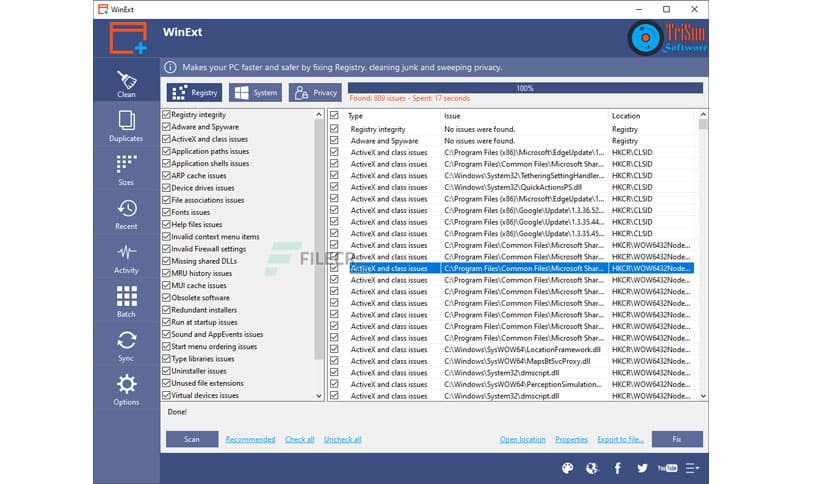The width and height of the screenshot is (836, 484).
Task: Toggle Adware and Spyware category checkbox
Action: 166,127
